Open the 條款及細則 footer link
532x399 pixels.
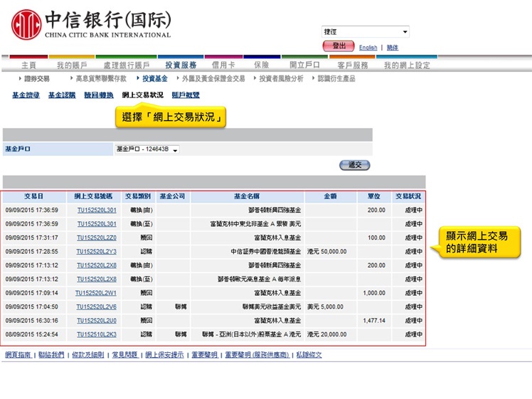pyautogui.click(x=88, y=355)
